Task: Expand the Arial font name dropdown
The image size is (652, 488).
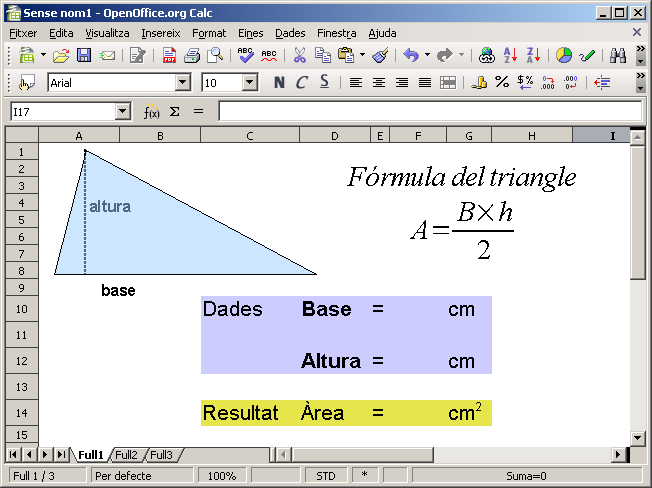Action: tap(182, 83)
